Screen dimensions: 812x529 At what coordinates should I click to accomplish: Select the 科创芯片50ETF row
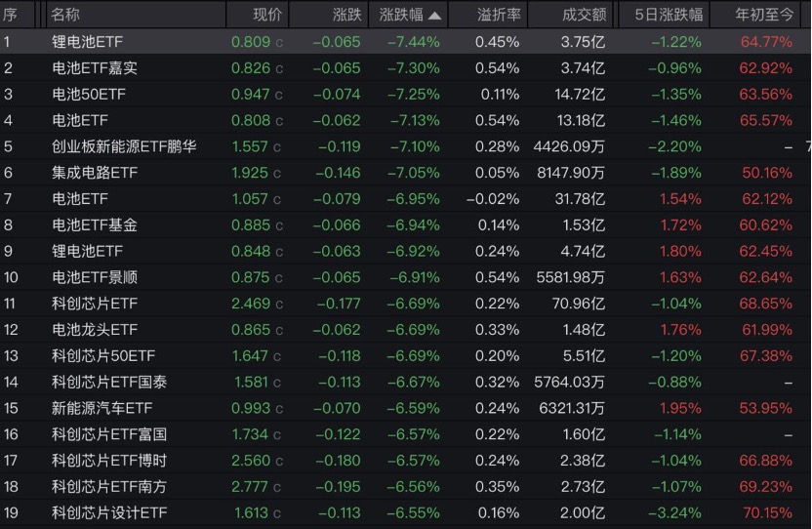[x=101, y=355]
